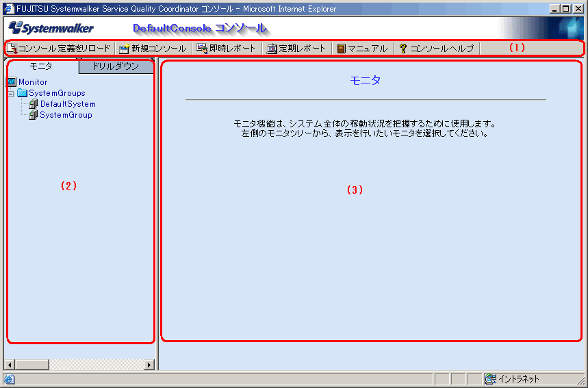
Task: Click the IE page icon in status bar
Action: [9, 379]
